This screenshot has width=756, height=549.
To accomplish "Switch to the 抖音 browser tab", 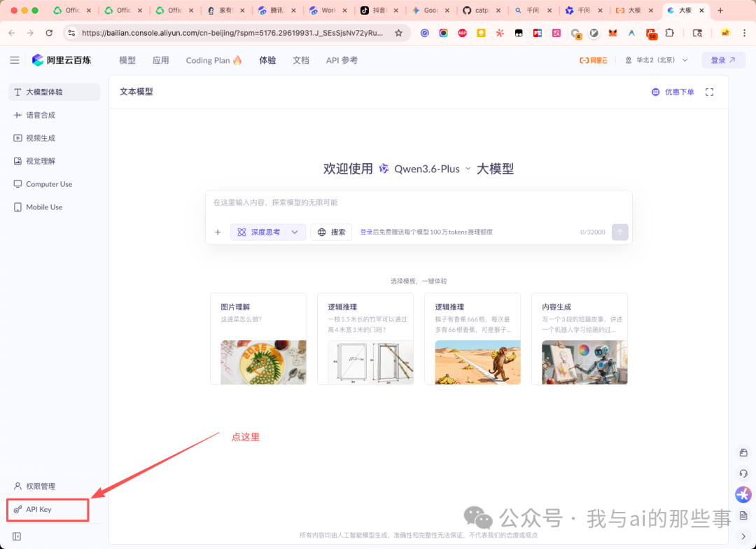I will click(x=380, y=10).
